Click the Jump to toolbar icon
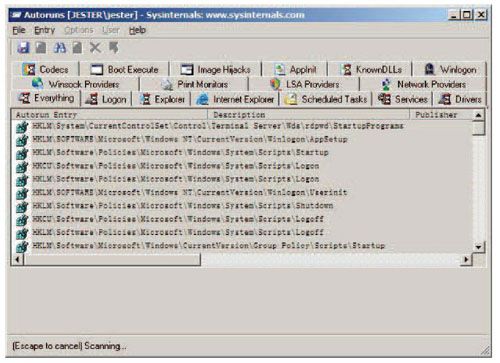This screenshot has height=363, width=500. click(x=114, y=48)
